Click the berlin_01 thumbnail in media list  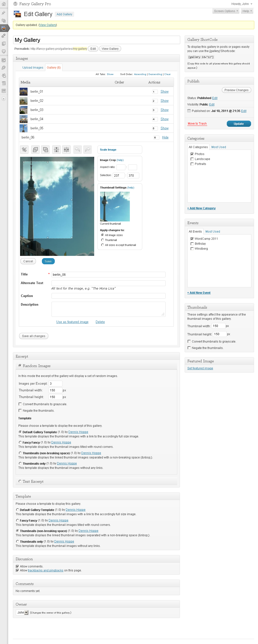pyautogui.click(x=24, y=91)
